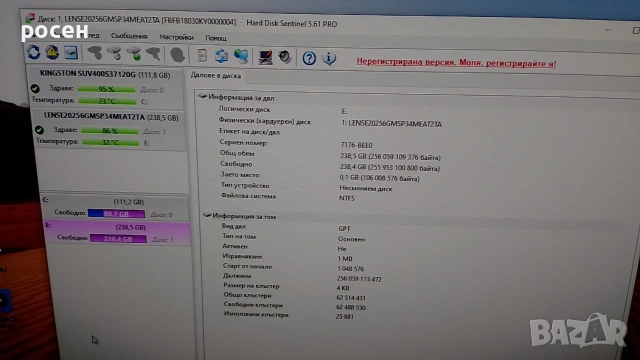This screenshot has width=640, height=360.
Task: Click the blue 80,7 GB free space bar
Action: [116, 213]
